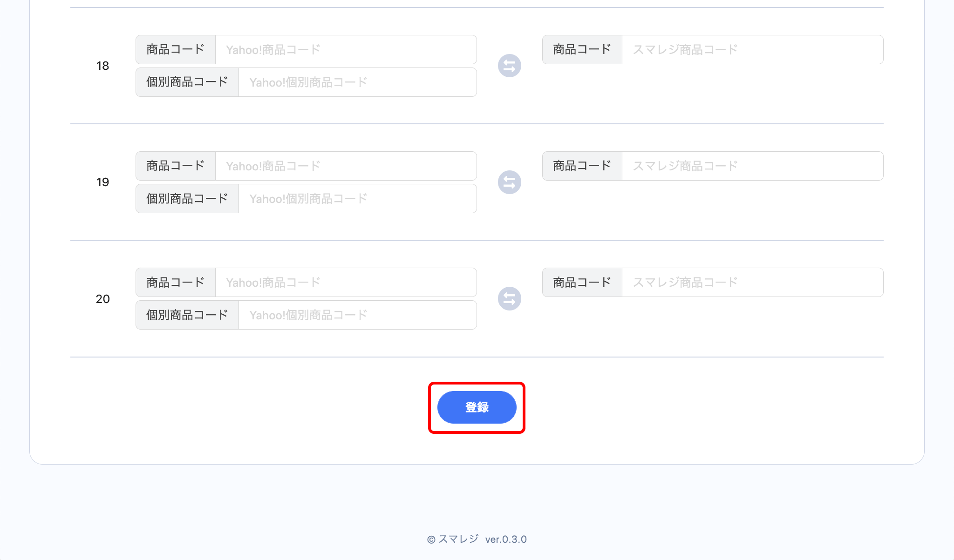Click the swap arrows icon in row 20
This screenshot has height=560, width=954.
click(509, 298)
